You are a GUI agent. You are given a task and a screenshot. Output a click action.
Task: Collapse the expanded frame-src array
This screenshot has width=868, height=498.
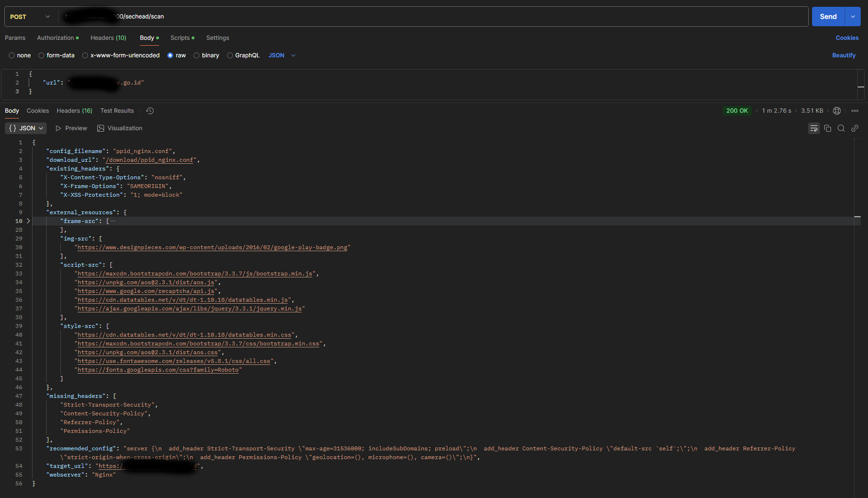(28, 221)
